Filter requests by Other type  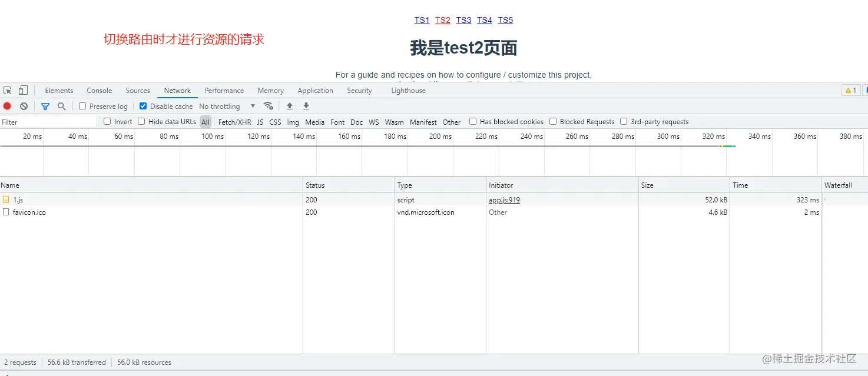click(x=452, y=122)
